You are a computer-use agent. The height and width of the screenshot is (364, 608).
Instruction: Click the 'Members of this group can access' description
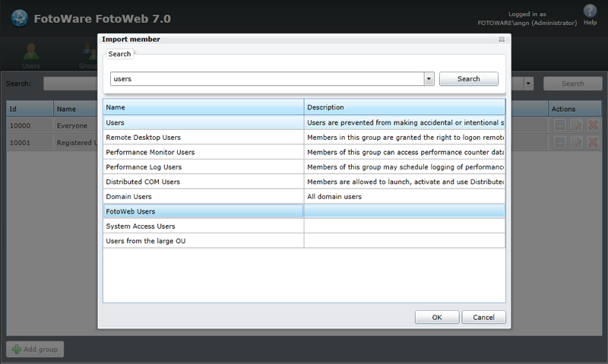coord(406,152)
